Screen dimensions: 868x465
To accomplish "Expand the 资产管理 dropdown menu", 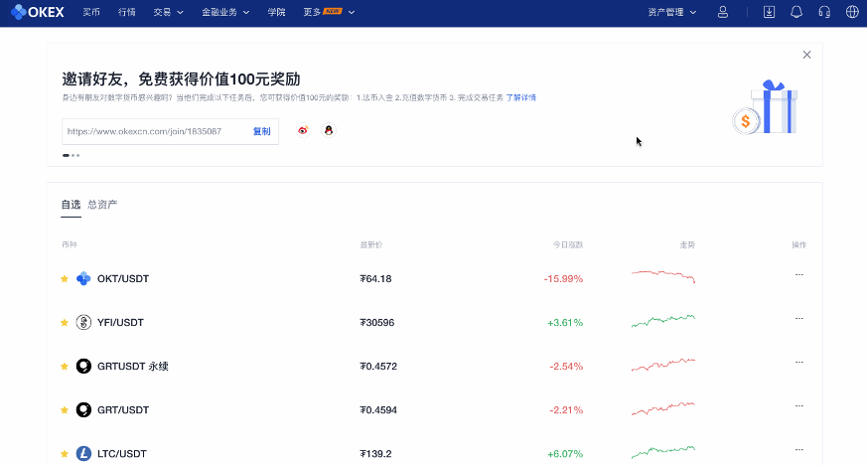I will [x=672, y=12].
